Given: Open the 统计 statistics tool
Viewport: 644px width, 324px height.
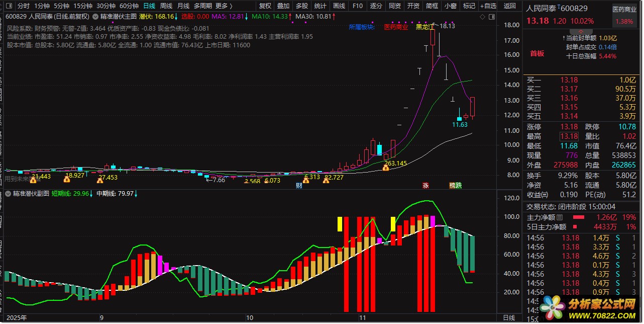Looking at the screenshot, I should pos(320,6).
